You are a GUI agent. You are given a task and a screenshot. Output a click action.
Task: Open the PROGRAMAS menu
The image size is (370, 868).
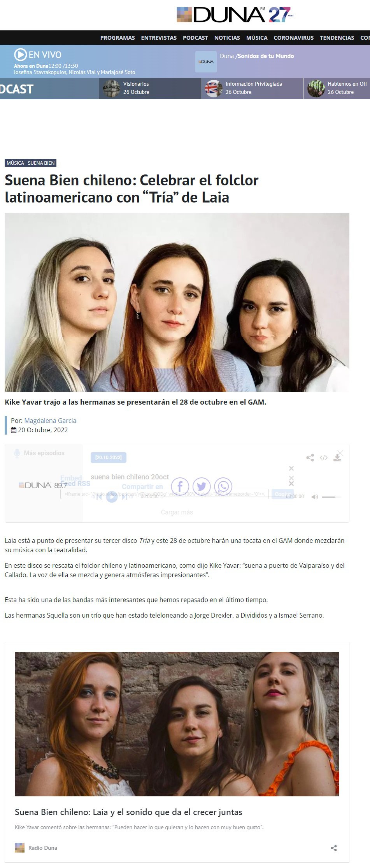(x=117, y=38)
